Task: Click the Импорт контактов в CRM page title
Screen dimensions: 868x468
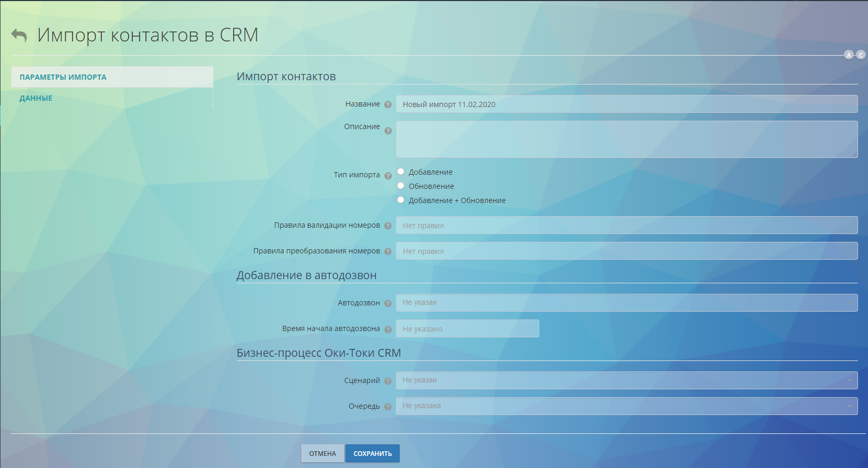Action: [148, 35]
